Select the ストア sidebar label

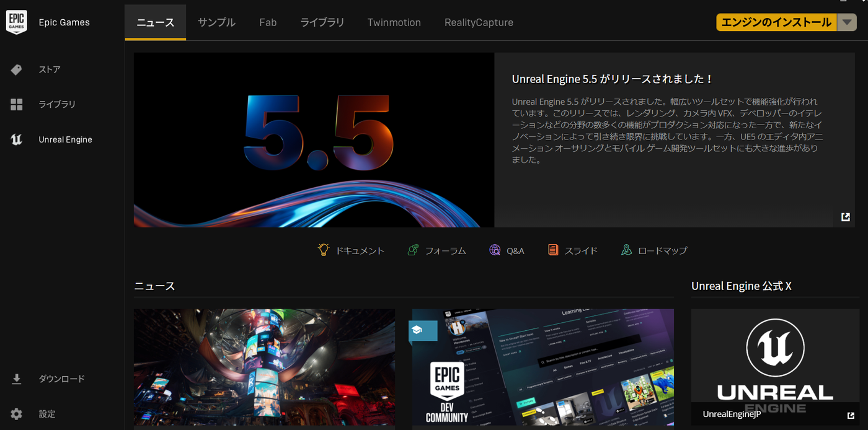(x=50, y=69)
